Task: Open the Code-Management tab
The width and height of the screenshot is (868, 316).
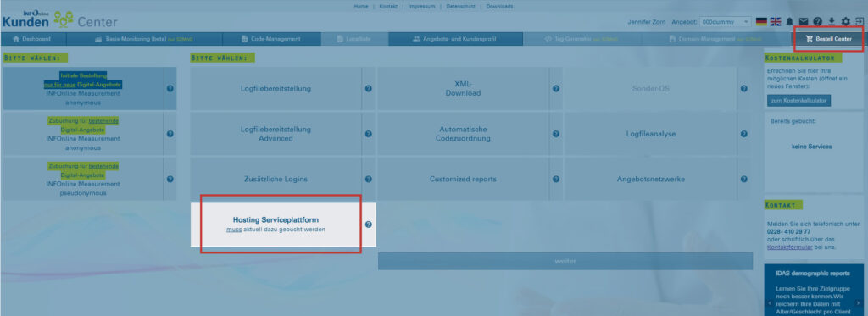Action: tap(272, 39)
